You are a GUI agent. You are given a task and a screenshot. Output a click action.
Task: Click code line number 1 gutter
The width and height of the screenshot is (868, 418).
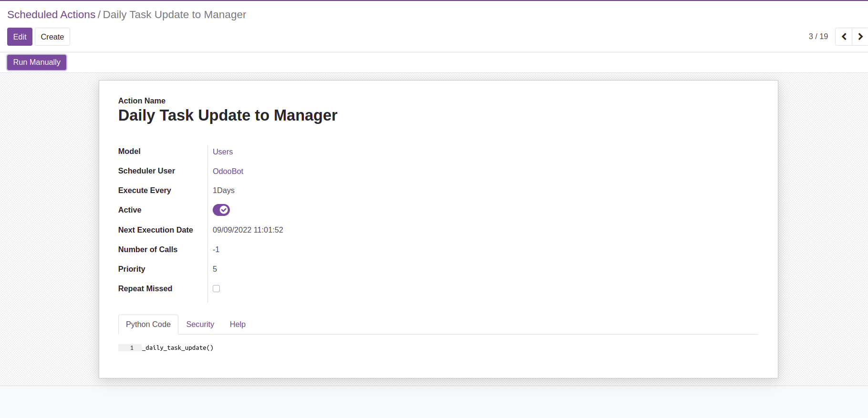pos(130,348)
